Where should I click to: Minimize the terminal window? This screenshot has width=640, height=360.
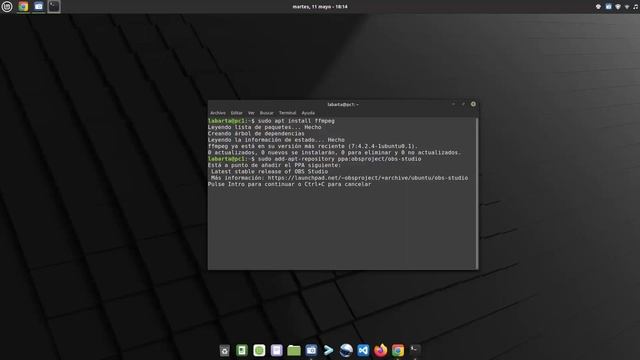coord(453,104)
